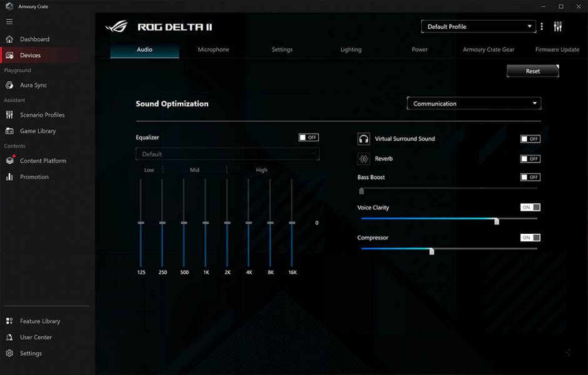The image size is (588, 375).
Task: Open the Settings tab in the top bar
Action: point(282,49)
